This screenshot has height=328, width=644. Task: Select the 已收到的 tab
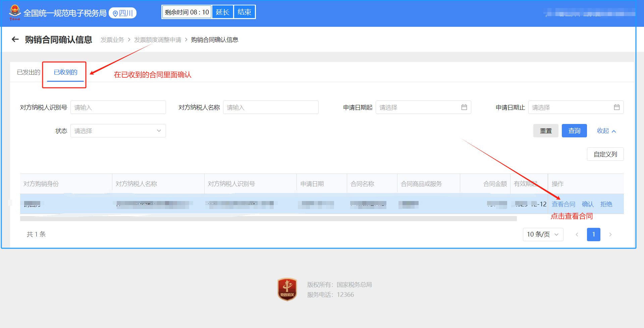point(65,72)
